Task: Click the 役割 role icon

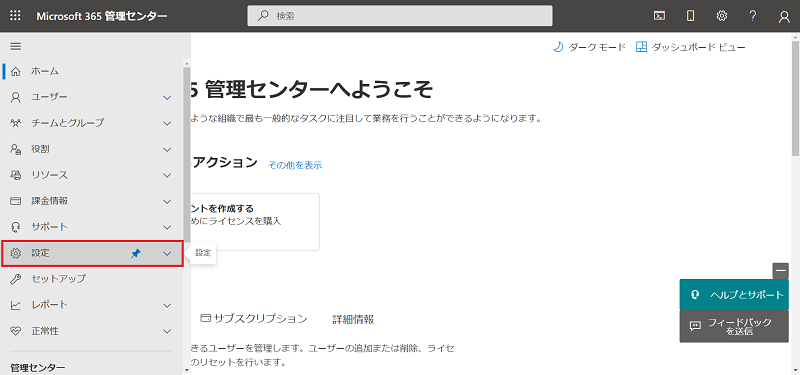Action: (x=16, y=149)
